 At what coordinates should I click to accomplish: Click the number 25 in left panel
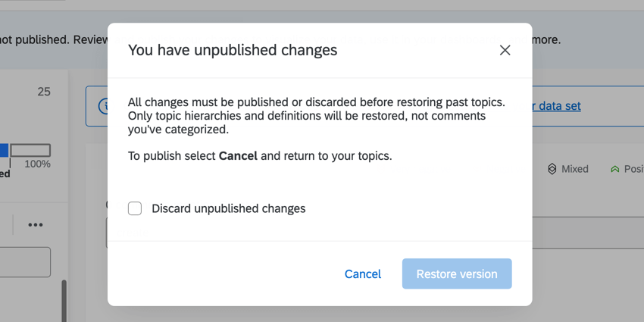44,92
